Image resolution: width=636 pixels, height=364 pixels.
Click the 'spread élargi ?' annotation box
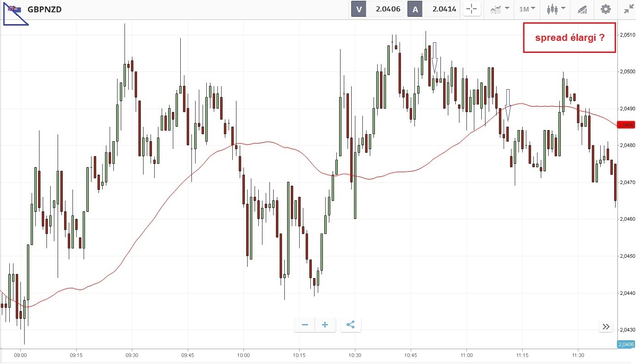[570, 38]
